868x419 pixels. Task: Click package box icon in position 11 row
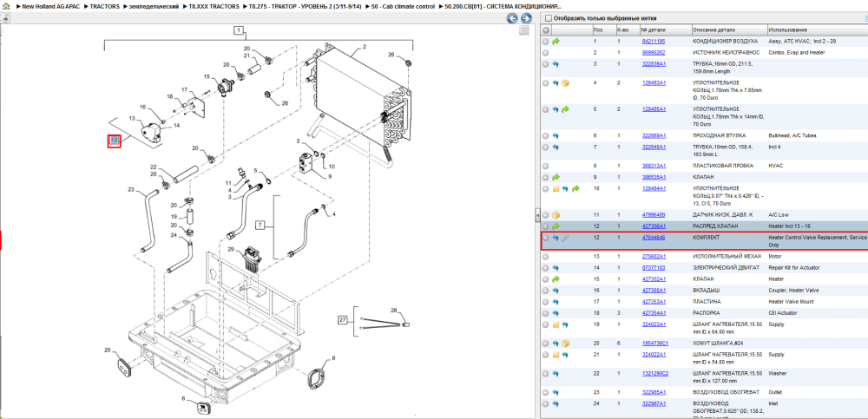pyautogui.click(x=556, y=215)
